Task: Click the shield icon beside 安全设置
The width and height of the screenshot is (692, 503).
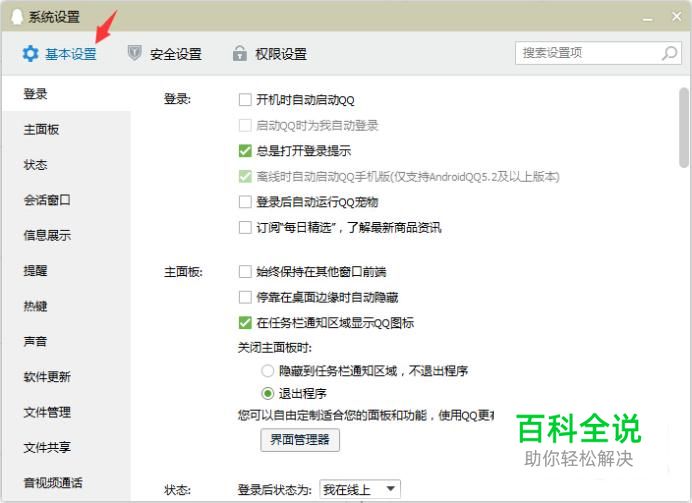Action: pyautogui.click(x=135, y=53)
